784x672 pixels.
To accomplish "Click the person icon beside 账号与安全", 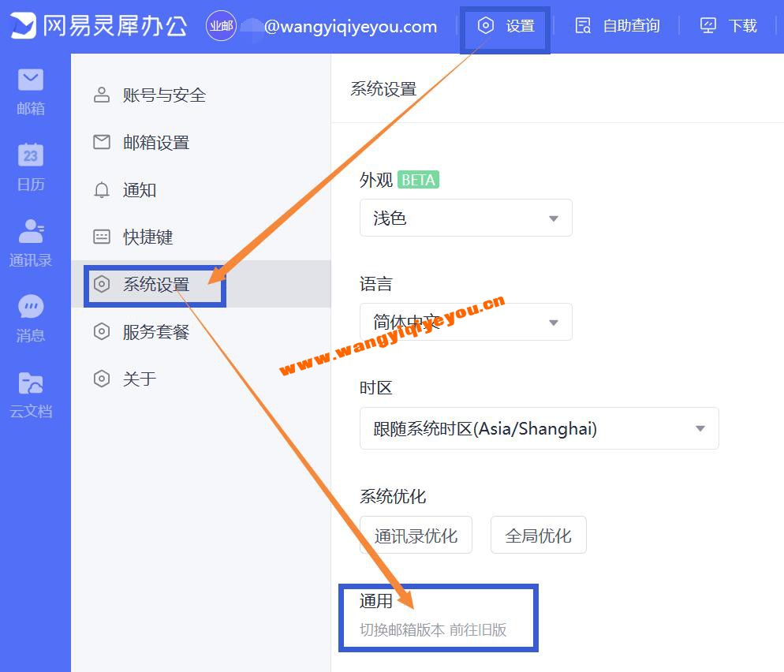I will 102,95.
